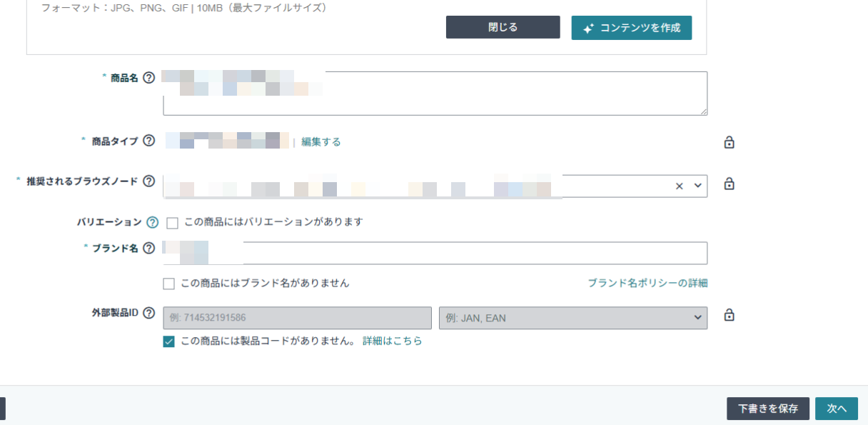Screen dimensions: 868x425
Task: Click the 下書きを保存 button
Action: click(767, 409)
